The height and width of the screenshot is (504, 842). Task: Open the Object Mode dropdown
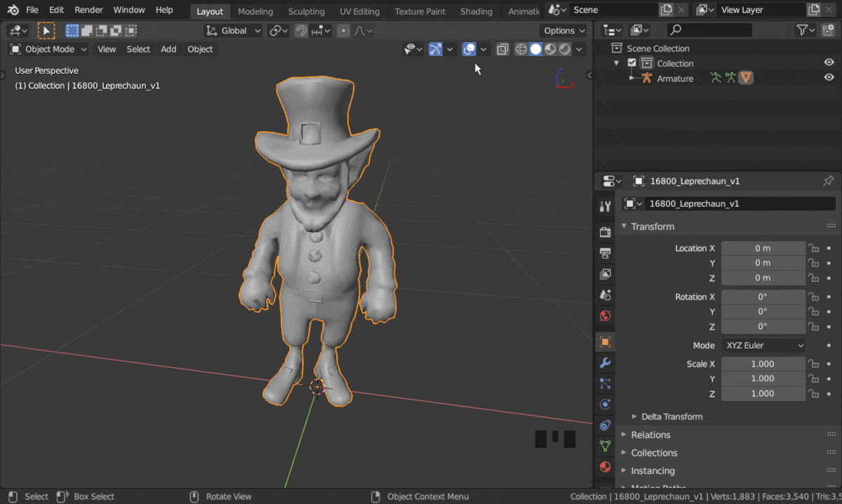pyautogui.click(x=48, y=49)
